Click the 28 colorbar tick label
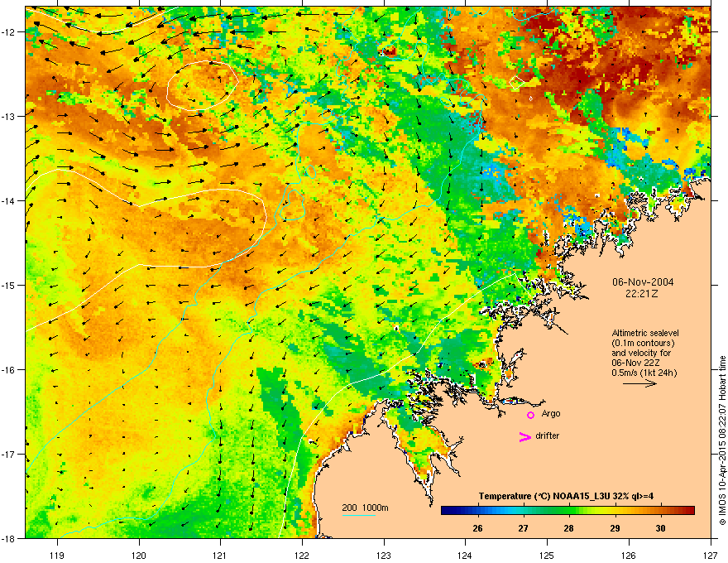This screenshot has height=563, width=728. click(x=569, y=528)
